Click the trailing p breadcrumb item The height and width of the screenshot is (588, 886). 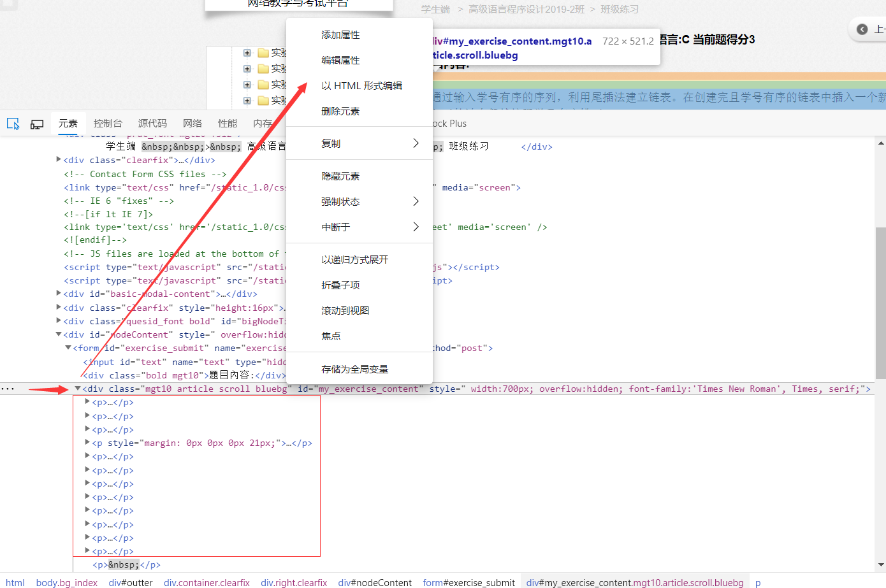click(x=758, y=582)
